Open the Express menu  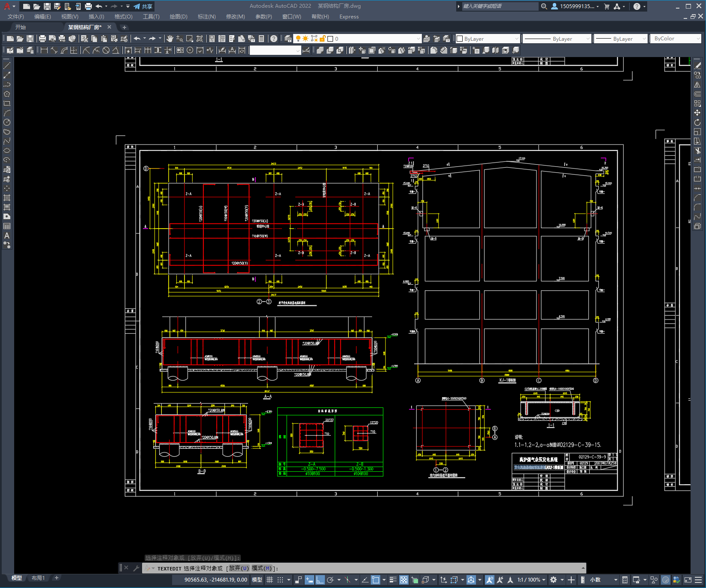pyautogui.click(x=349, y=17)
